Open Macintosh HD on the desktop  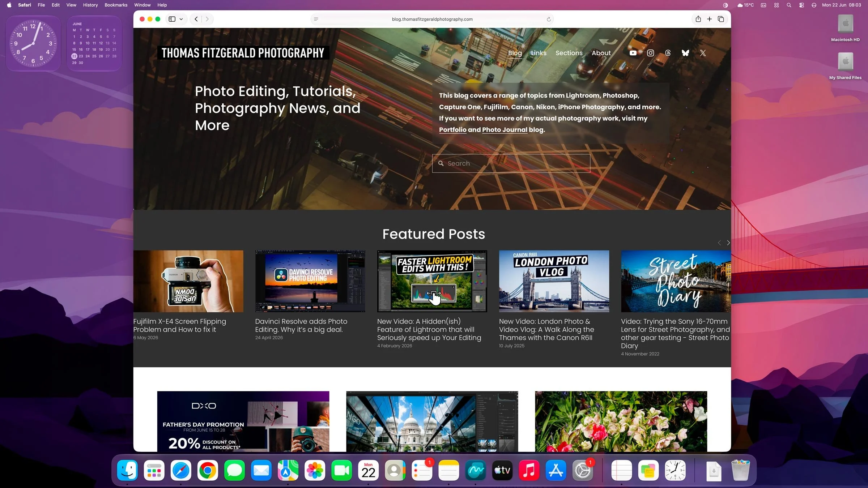click(x=845, y=28)
